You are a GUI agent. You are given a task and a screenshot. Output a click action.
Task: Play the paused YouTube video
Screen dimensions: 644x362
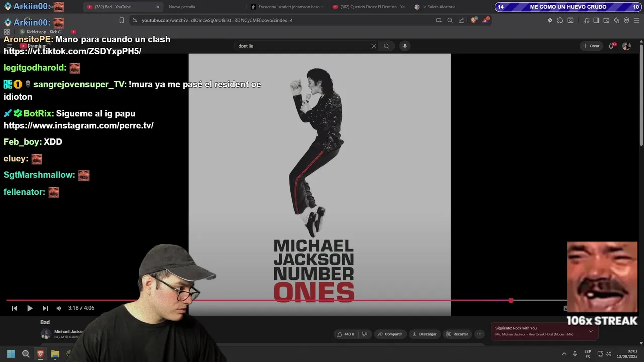[x=30, y=308]
